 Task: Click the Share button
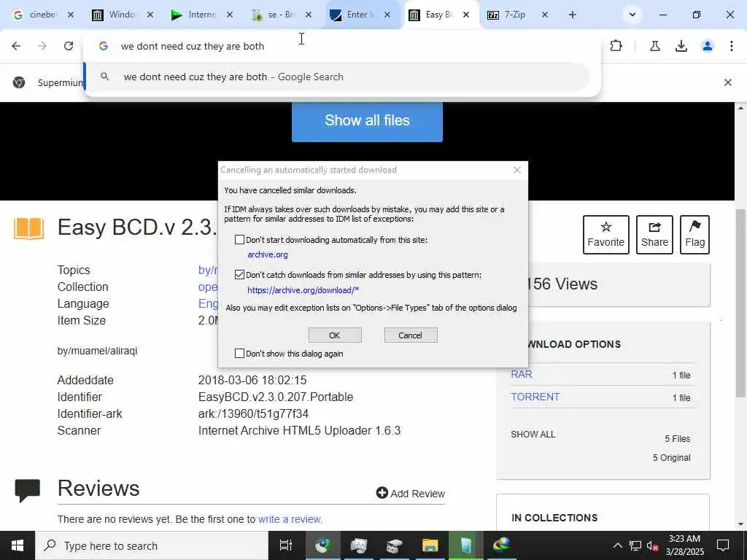coord(654,234)
